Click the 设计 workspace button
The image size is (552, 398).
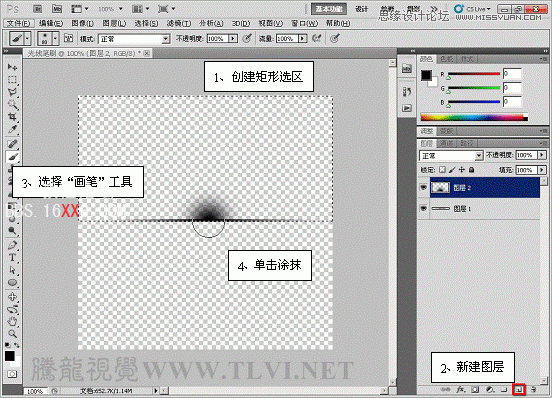361,9
